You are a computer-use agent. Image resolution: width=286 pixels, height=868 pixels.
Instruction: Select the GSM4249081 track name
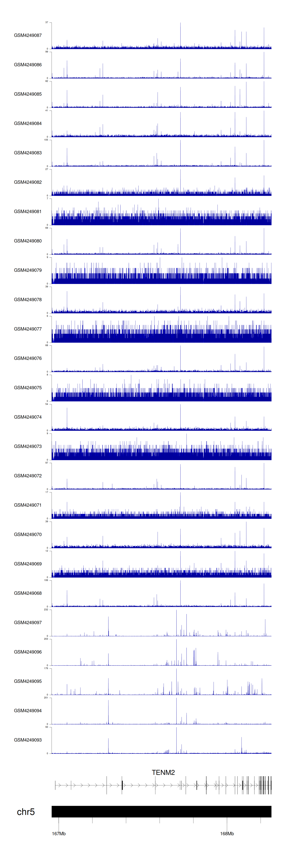click(x=28, y=211)
